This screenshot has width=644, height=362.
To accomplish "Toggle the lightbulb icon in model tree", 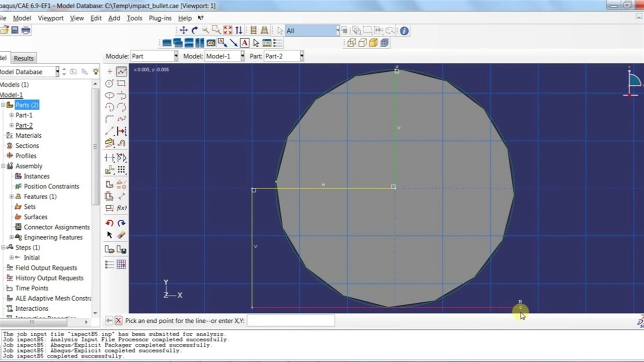I will (x=95, y=72).
